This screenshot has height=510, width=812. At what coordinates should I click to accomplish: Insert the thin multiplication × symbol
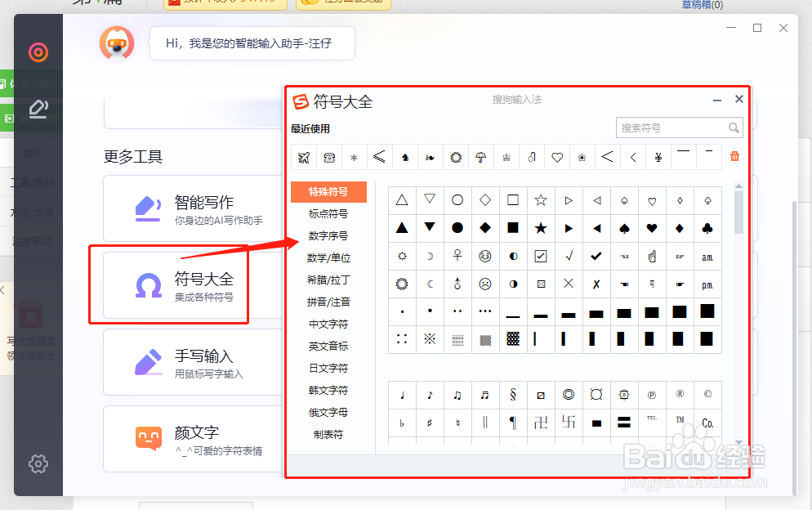click(569, 284)
